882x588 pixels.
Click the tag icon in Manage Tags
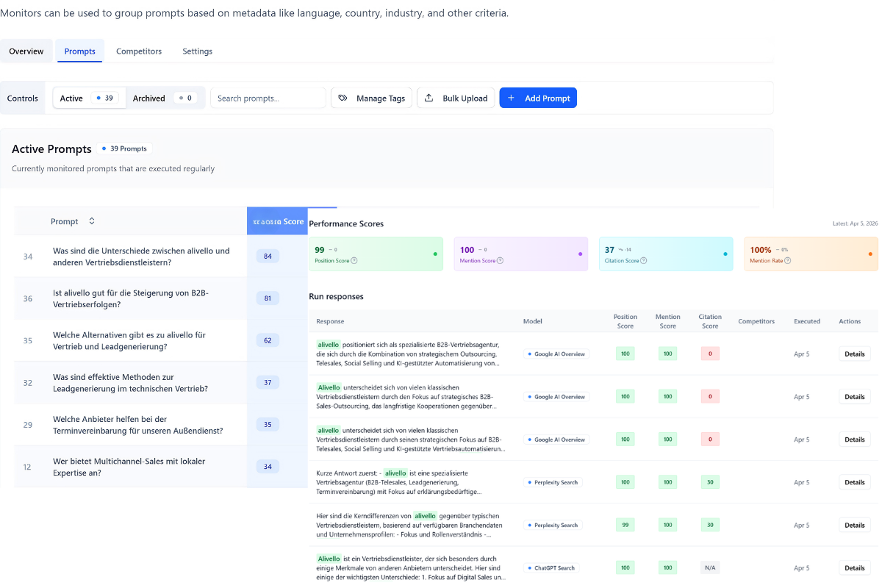343,98
